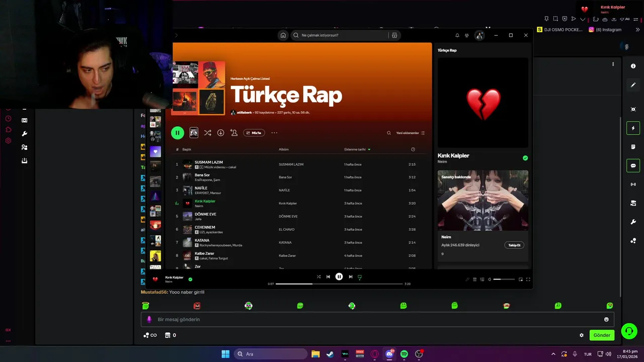Sort by the Albüm column header
The width and height of the screenshot is (644, 362).
[284, 149]
